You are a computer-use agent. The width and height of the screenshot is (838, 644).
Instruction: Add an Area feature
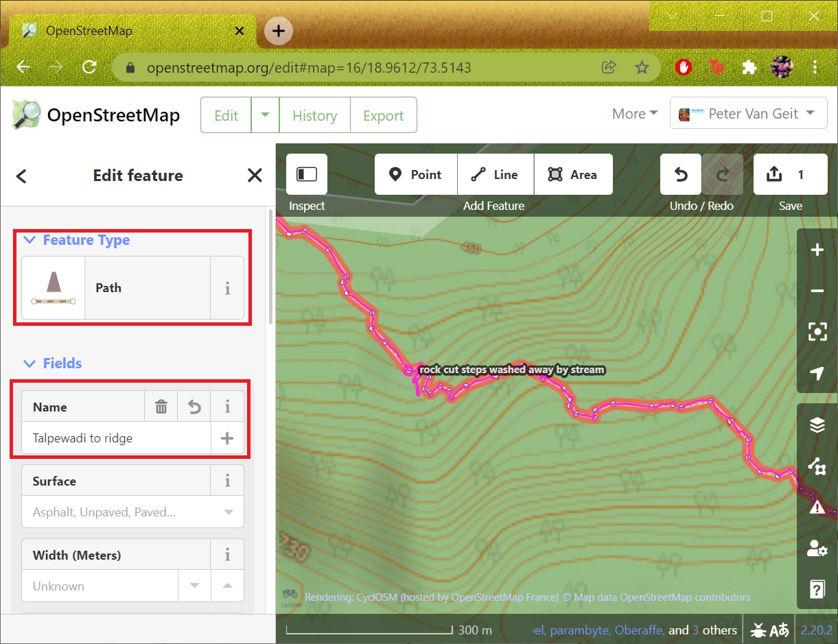pos(573,174)
